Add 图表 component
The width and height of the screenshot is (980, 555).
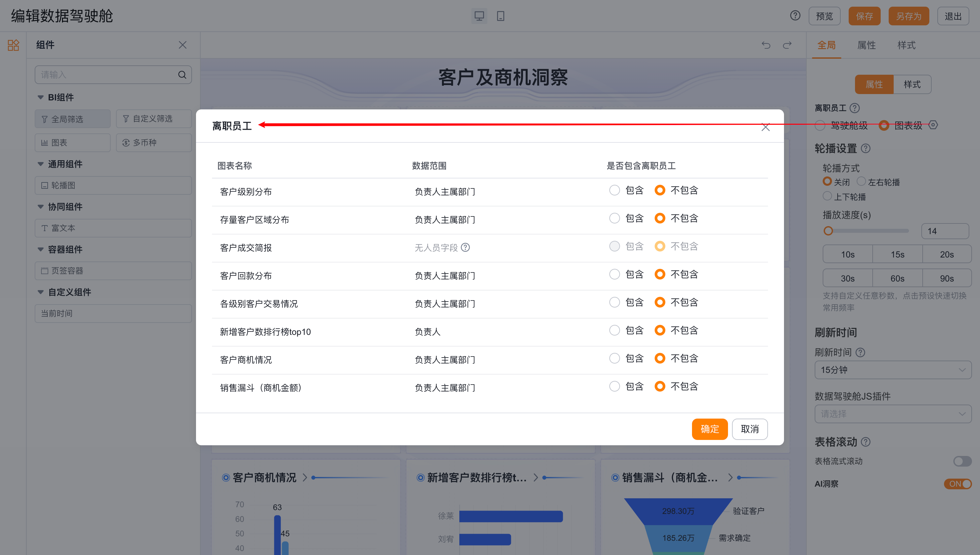click(72, 142)
